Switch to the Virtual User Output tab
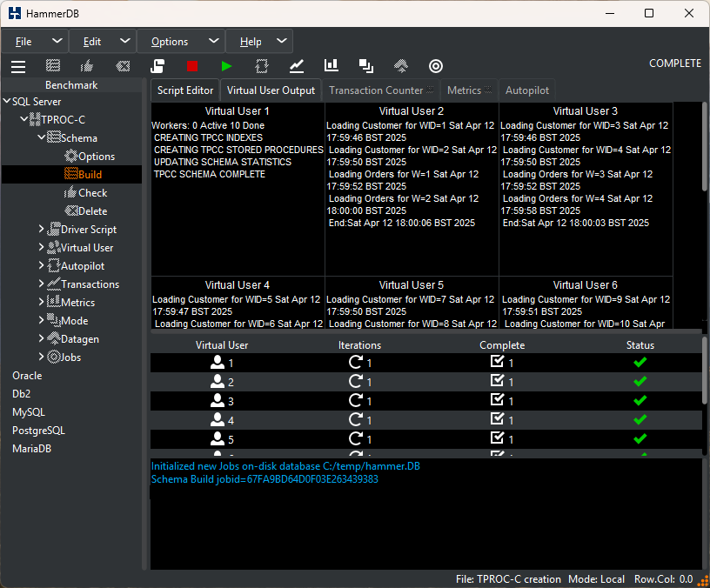 (271, 90)
